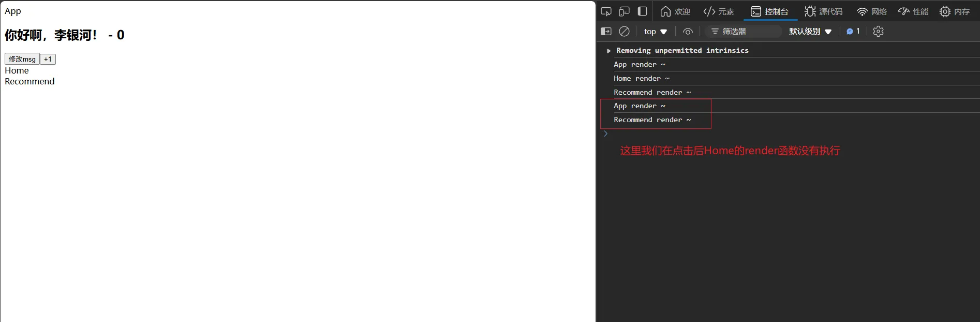This screenshot has height=322, width=980.
Task: Click the 修改msg button
Action: [x=22, y=59]
